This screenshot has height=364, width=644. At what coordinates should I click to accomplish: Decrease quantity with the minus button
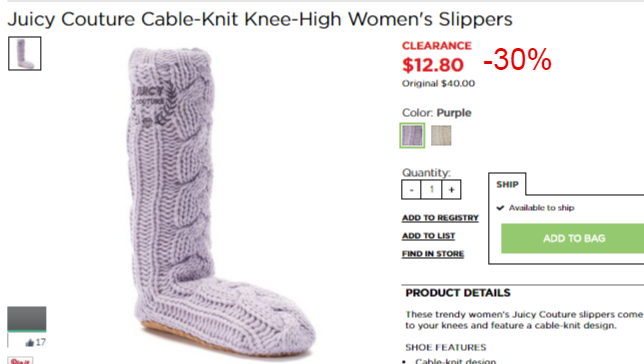(x=411, y=189)
